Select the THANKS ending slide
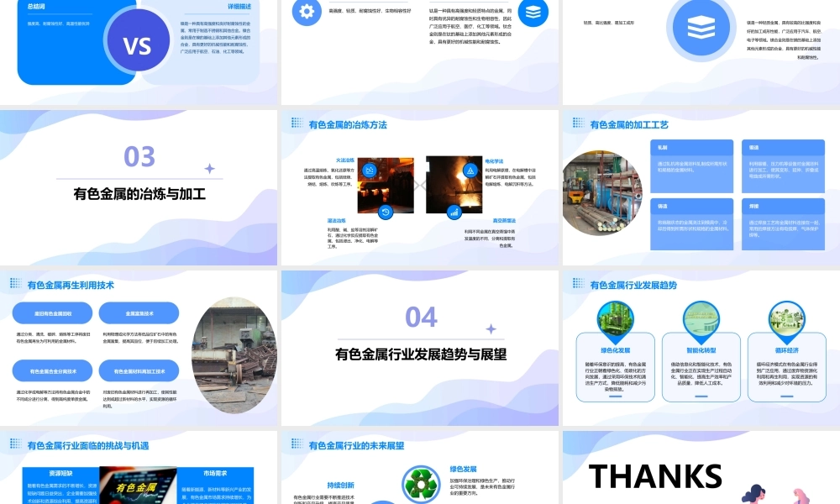The width and height of the screenshot is (840, 504). click(701, 468)
